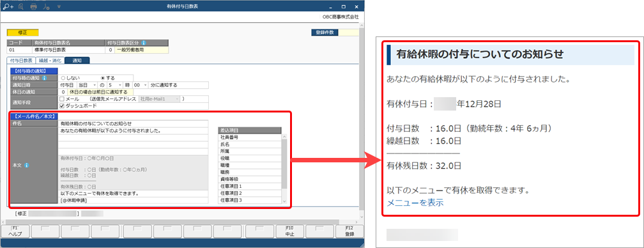Click the 件名 subject input field
Screen dimensions: 644x248
tap(133, 123)
